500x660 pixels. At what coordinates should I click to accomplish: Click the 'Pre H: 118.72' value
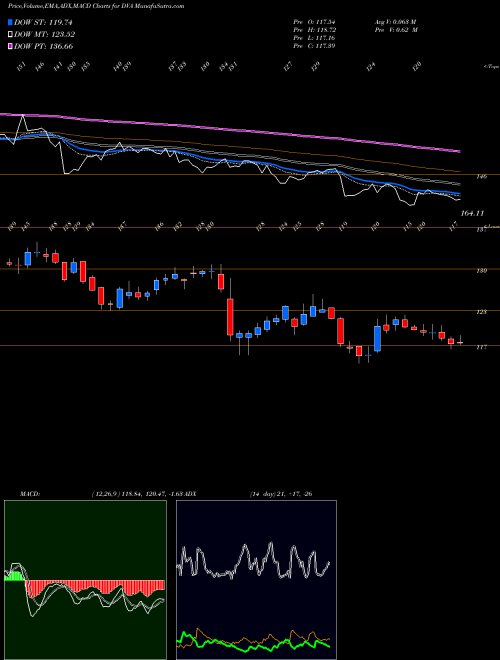pos(314,30)
